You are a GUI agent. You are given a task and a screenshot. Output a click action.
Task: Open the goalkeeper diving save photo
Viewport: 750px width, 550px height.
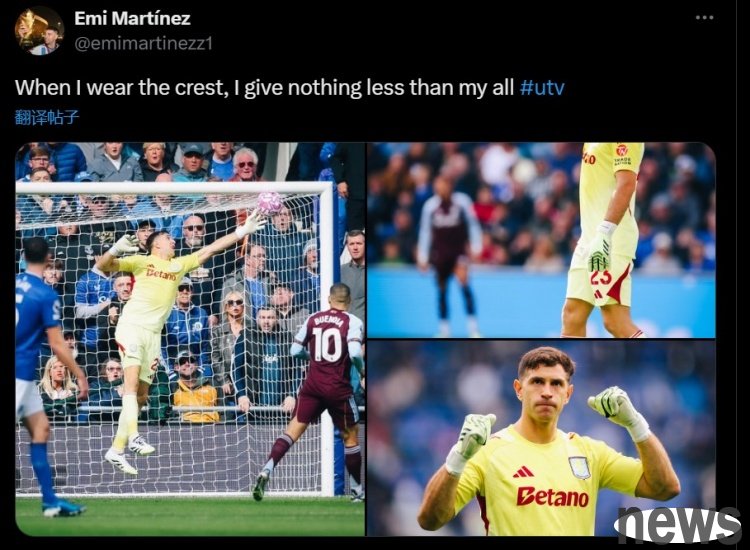coord(190,339)
